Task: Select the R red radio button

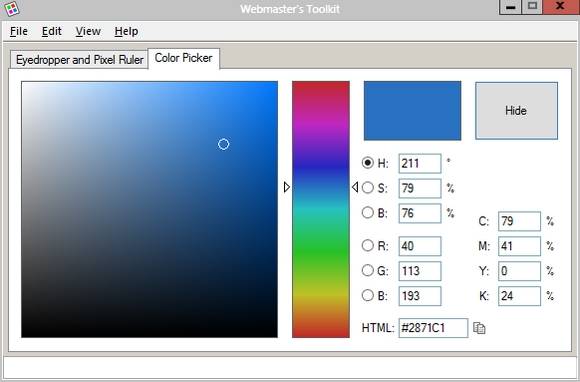Action: (367, 245)
